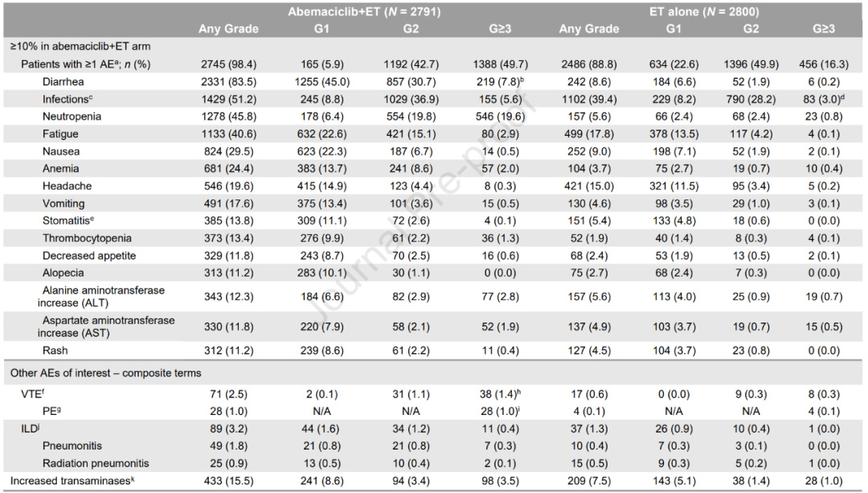Select the Diarrhea row label
The image size is (868, 493).
64,81
